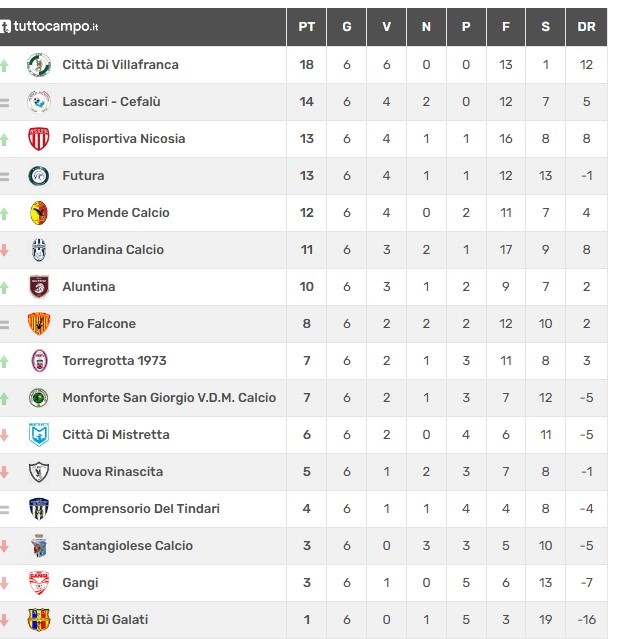Click the Orlandina Calcio striped crest
619x639 pixels.
click(39, 250)
